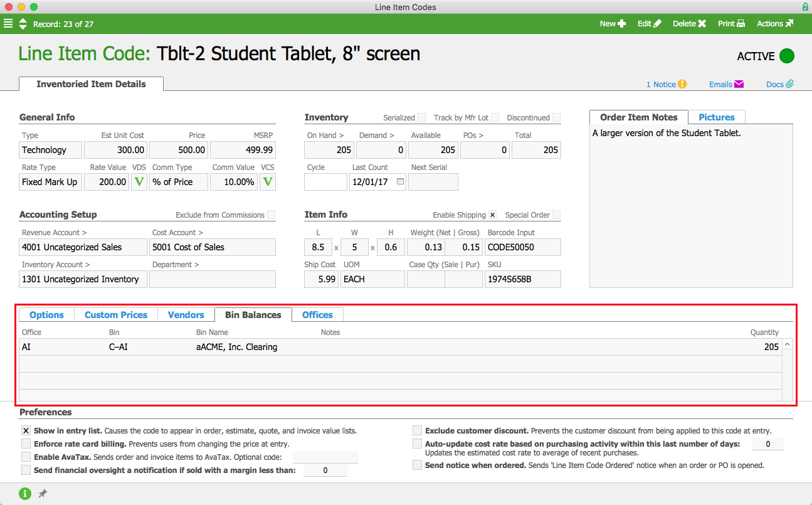The width and height of the screenshot is (812, 505).
Task: Check the Exclude customer discount checkbox
Action: point(417,431)
